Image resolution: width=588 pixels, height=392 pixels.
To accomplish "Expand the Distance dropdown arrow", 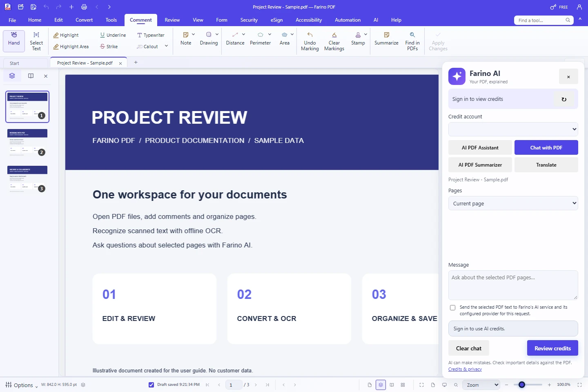I will pos(243,34).
